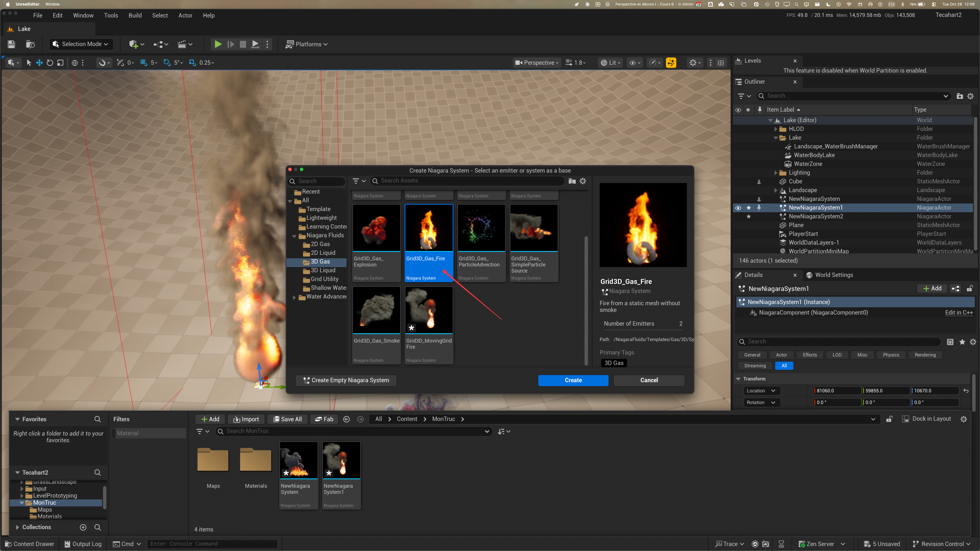Viewport: 980px width, 551px height.
Task: Activate the Rotate gizmo tool
Action: [x=50, y=63]
